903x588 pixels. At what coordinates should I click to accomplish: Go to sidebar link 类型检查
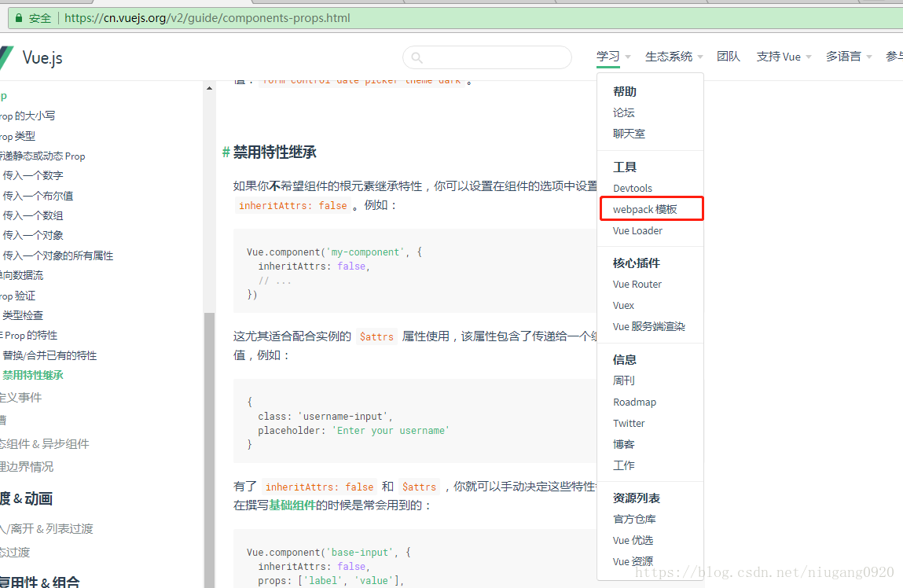(x=23, y=315)
